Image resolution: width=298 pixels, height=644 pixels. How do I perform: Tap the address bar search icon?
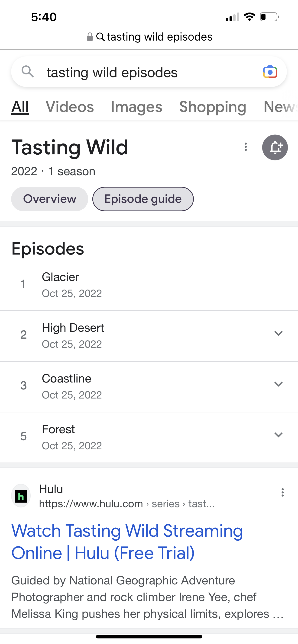click(x=100, y=37)
